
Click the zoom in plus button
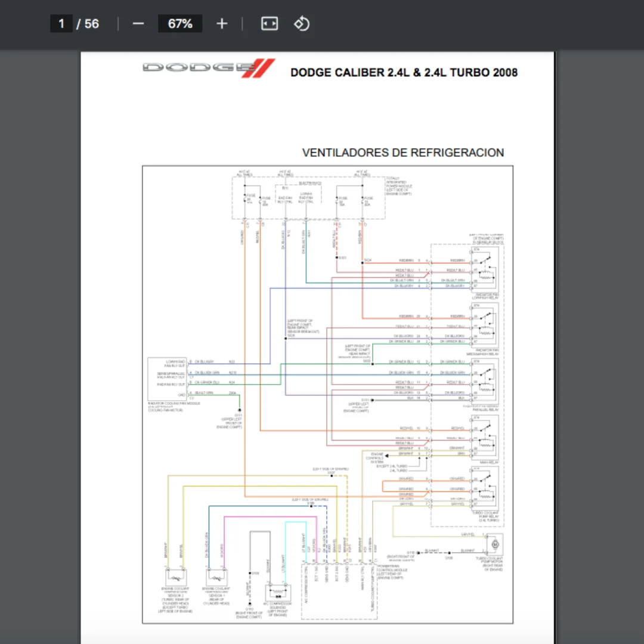[x=222, y=24]
